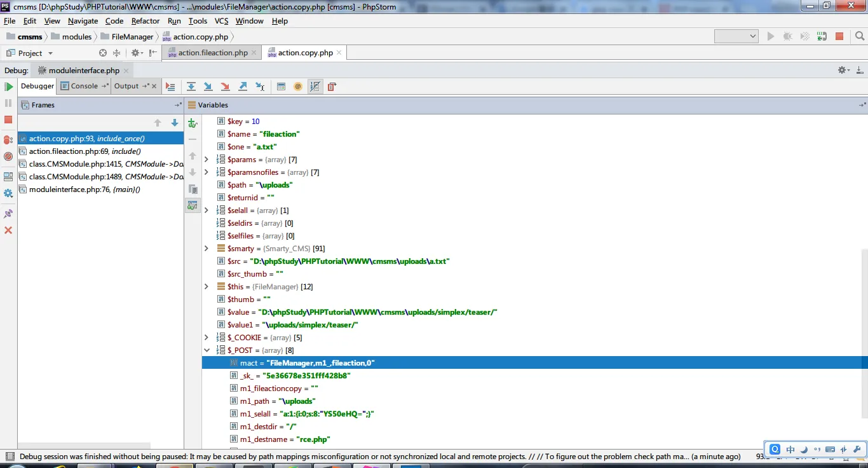Toggle Mute Breakpoints icon
868x468 pixels.
(x=8, y=156)
